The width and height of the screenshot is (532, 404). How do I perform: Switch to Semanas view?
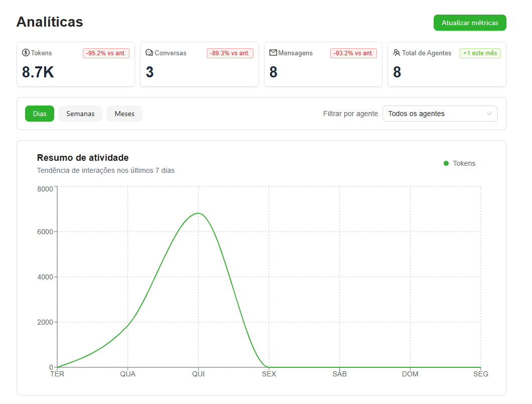click(x=80, y=114)
